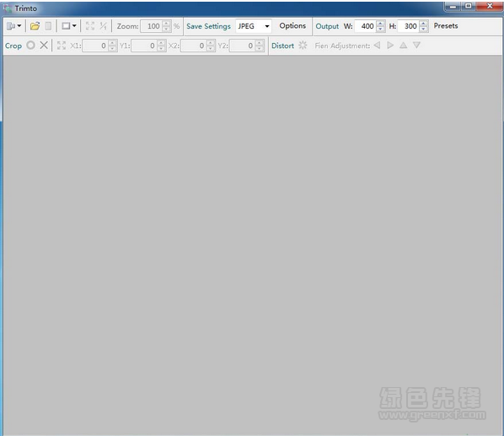Image resolution: width=504 pixels, height=436 pixels.
Task: Nudge left with Fine Adjustment arrow
Action: pos(377,46)
